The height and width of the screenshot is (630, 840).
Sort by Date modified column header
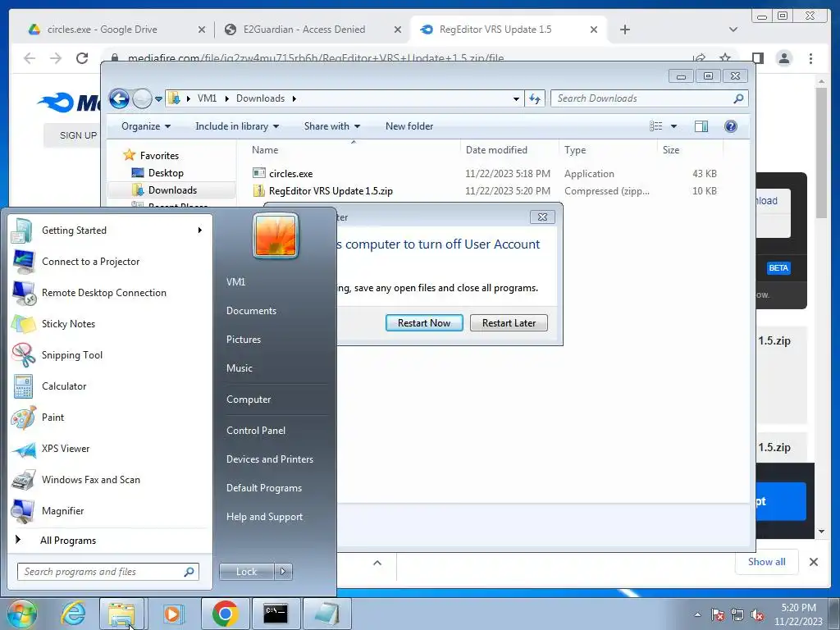coord(496,150)
